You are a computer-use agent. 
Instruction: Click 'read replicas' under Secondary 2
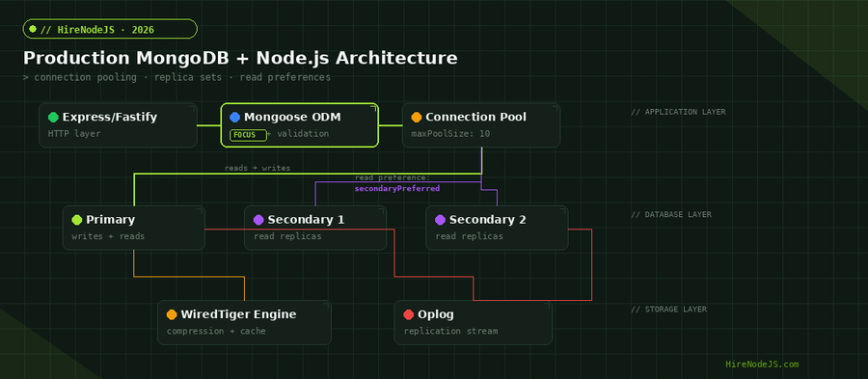469,237
